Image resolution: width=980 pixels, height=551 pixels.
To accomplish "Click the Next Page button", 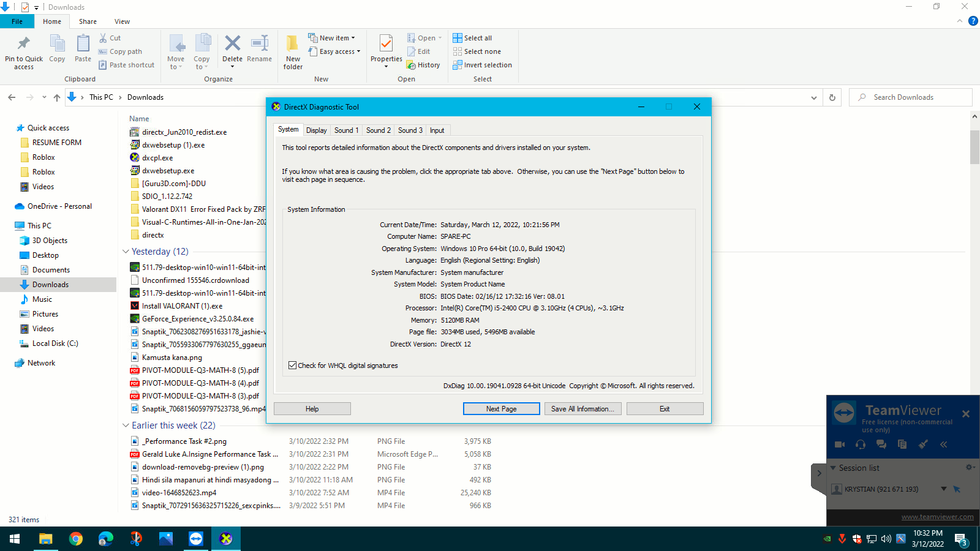I will coord(501,409).
